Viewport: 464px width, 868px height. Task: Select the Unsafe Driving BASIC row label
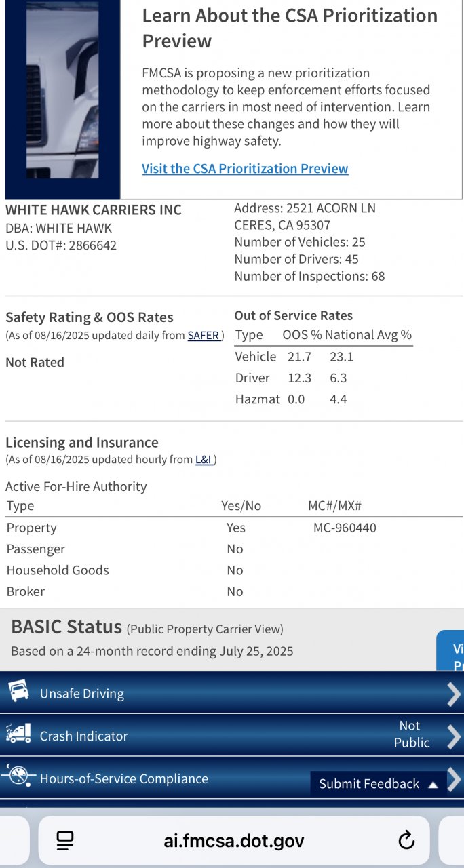pos(82,694)
